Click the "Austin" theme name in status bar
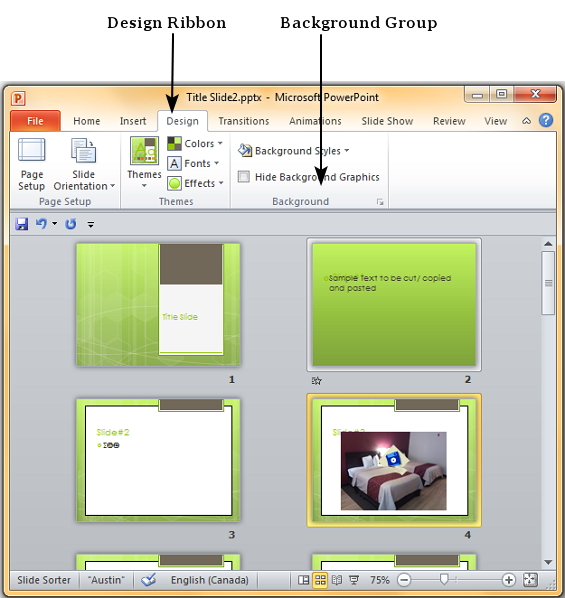 pos(106,580)
